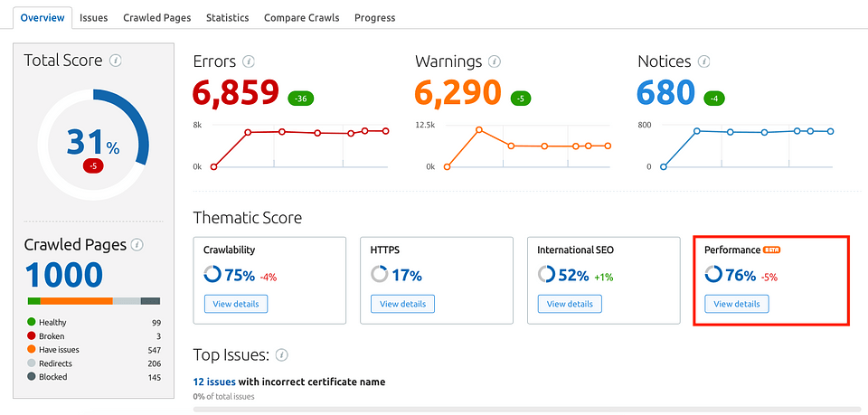Image resolution: width=868 pixels, height=415 pixels.
Task: View details for Crawlability
Action: (x=236, y=304)
